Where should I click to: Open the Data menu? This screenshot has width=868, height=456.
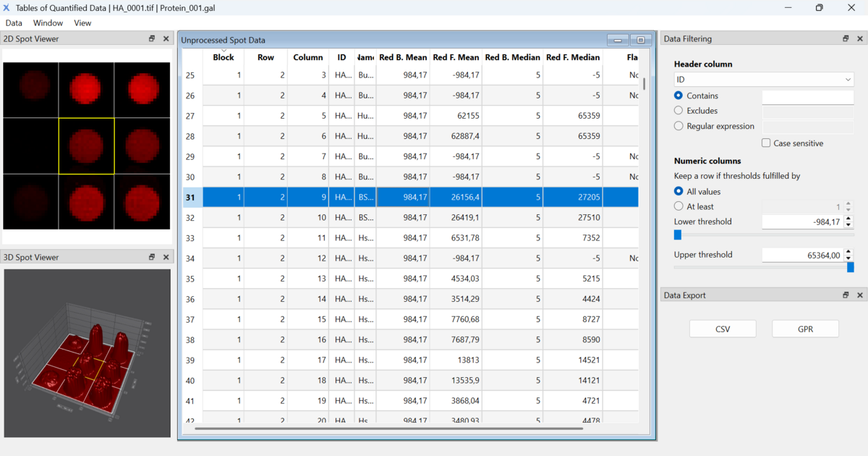(x=14, y=23)
